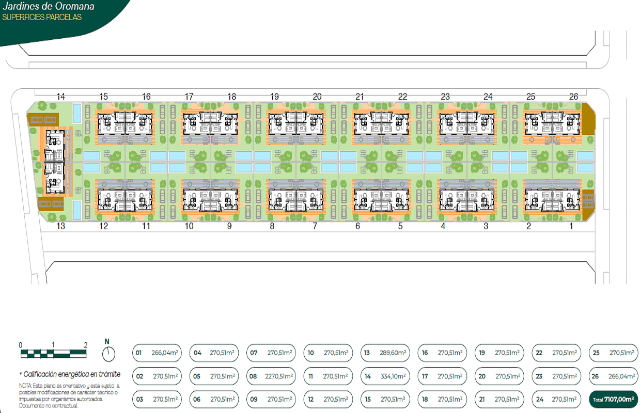
Task: Select plot number 20 label on map
Action: click(317, 96)
